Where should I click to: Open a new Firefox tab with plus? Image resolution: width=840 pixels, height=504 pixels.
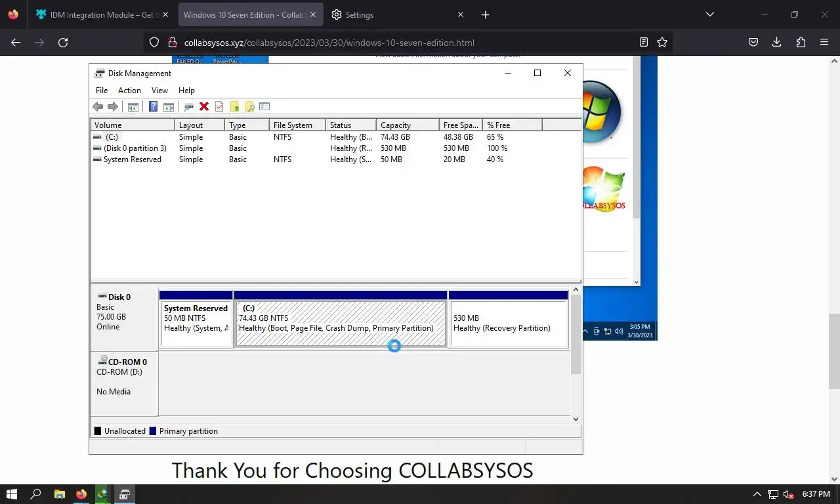pyautogui.click(x=485, y=14)
